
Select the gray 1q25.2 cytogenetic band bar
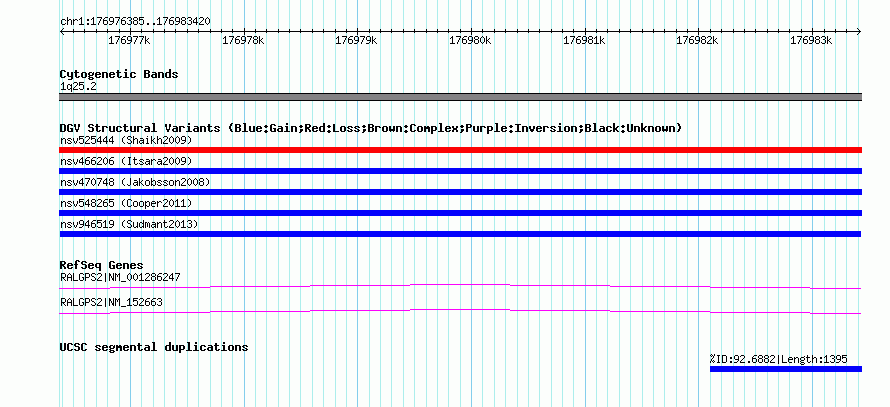[x=460, y=97]
